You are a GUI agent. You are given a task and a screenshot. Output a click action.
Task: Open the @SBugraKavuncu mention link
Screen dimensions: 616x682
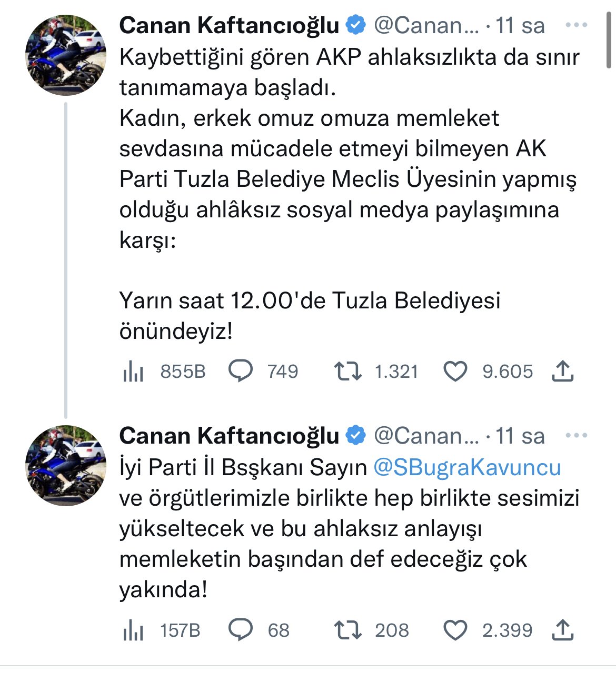tap(467, 467)
